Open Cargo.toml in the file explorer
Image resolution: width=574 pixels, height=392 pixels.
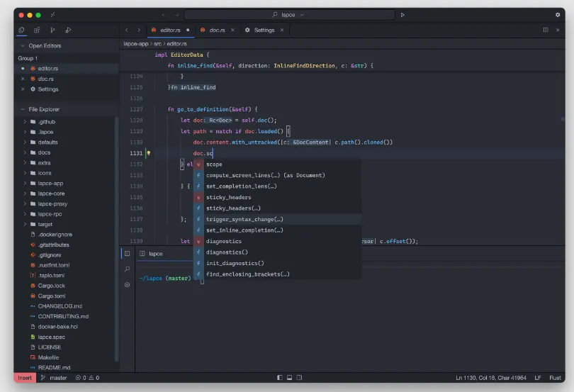point(51,296)
